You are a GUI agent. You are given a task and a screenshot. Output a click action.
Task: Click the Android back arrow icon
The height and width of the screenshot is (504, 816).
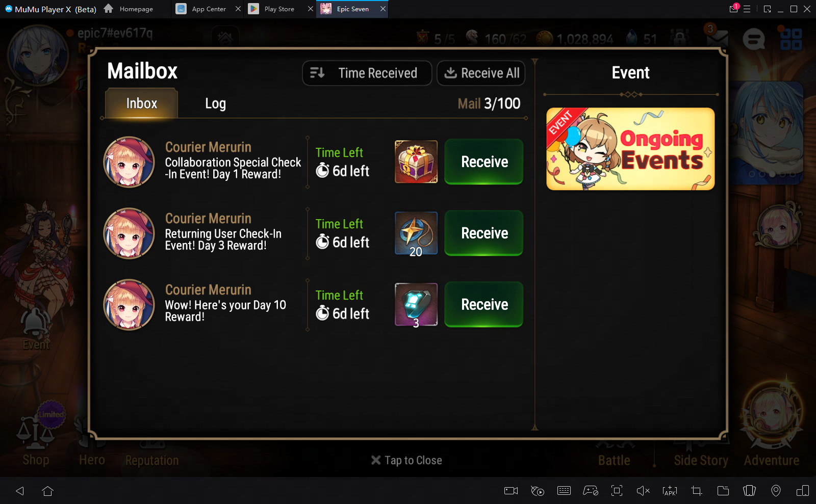20,491
